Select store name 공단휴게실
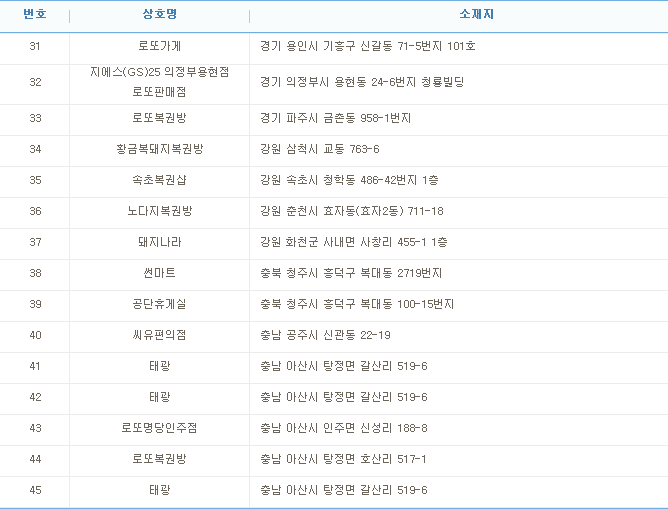The height and width of the screenshot is (509, 668). pos(159,304)
